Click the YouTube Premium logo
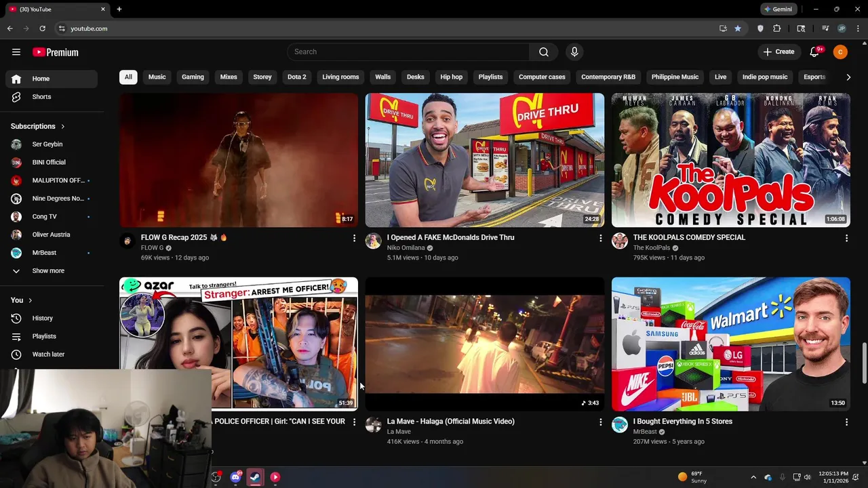Screen dimensions: 868x488 pos(56,52)
